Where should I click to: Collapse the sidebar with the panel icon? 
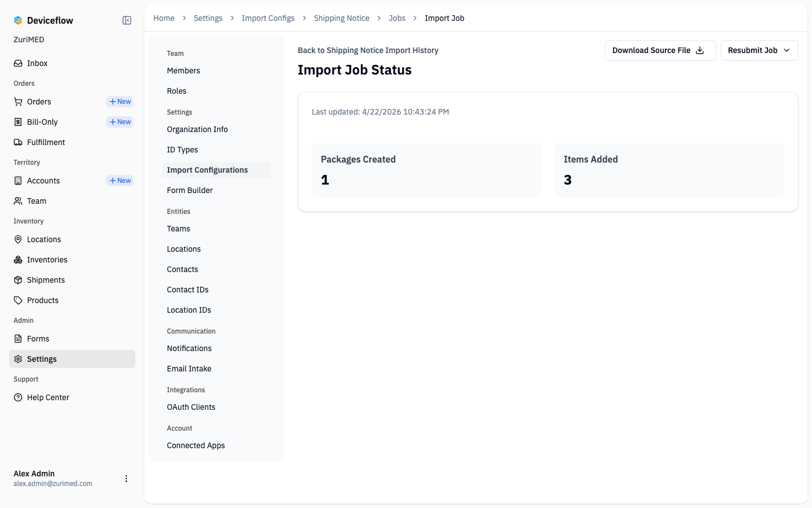pyautogui.click(x=127, y=20)
